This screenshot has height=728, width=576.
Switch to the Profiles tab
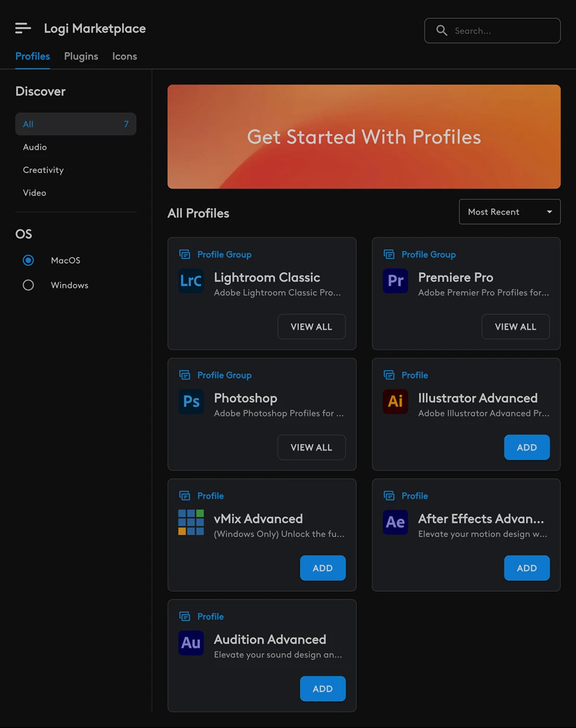[x=32, y=56]
